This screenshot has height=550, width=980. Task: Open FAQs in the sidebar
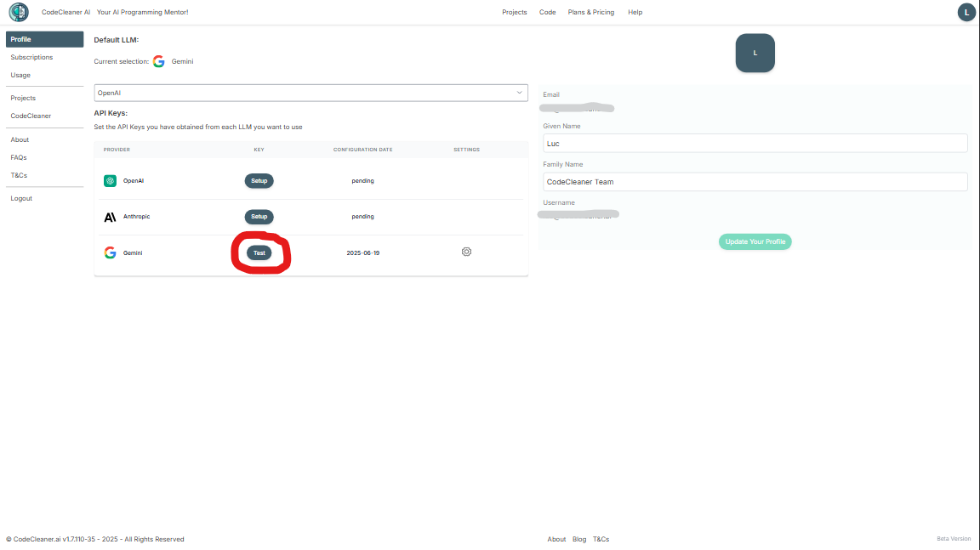click(19, 157)
